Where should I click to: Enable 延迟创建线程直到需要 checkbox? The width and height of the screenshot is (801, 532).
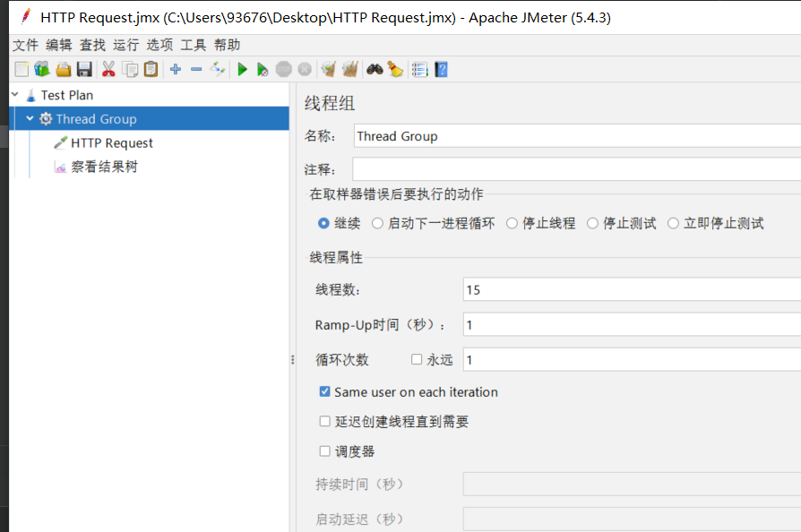click(x=325, y=421)
